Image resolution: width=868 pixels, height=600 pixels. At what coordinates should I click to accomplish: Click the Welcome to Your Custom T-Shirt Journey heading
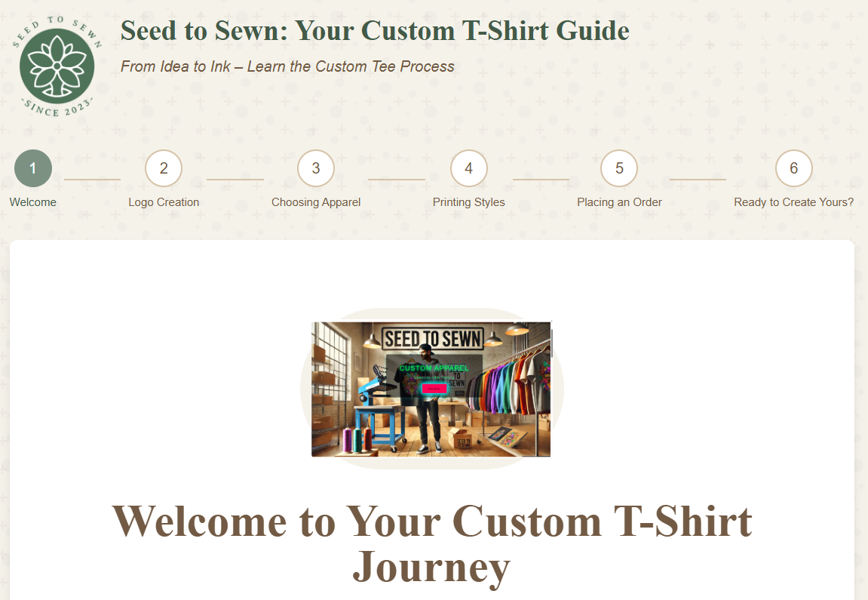point(432,543)
